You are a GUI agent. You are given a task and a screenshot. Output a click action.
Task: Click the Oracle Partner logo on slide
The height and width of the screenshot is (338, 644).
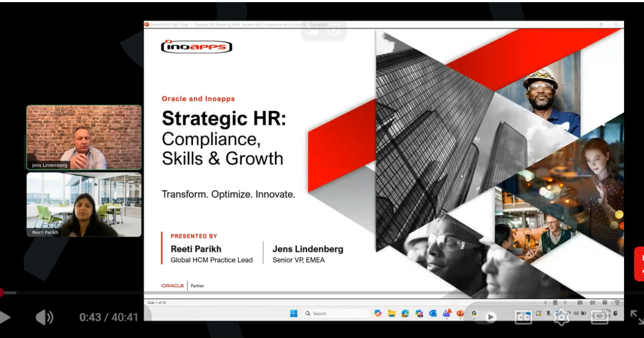click(x=183, y=285)
